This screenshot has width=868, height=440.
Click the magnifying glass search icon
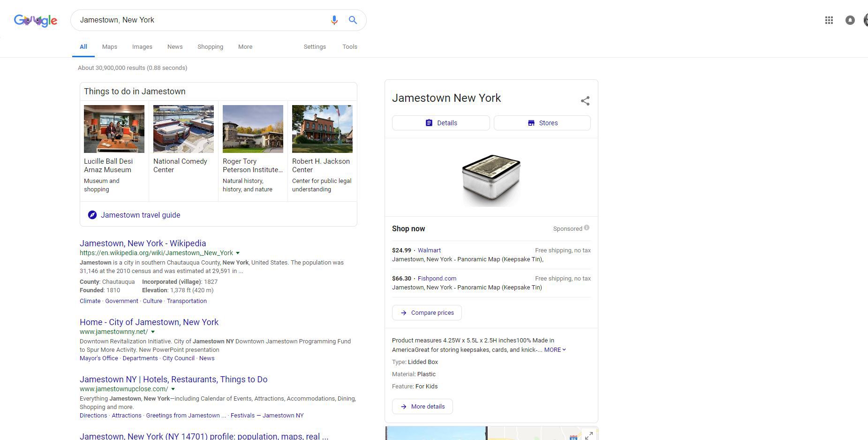(353, 20)
